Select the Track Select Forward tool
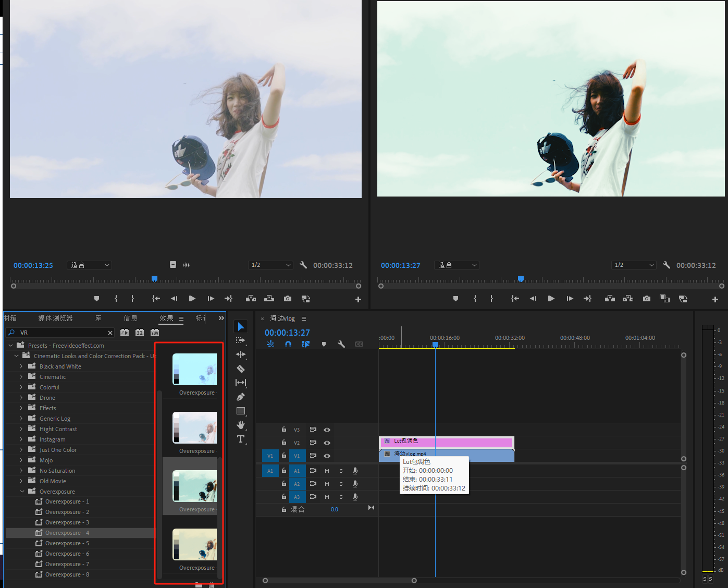728x588 pixels. click(241, 340)
